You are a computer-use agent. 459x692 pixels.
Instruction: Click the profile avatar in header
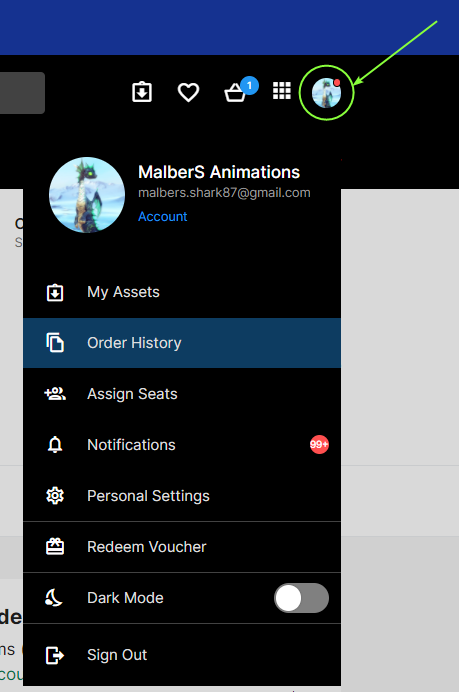327,93
